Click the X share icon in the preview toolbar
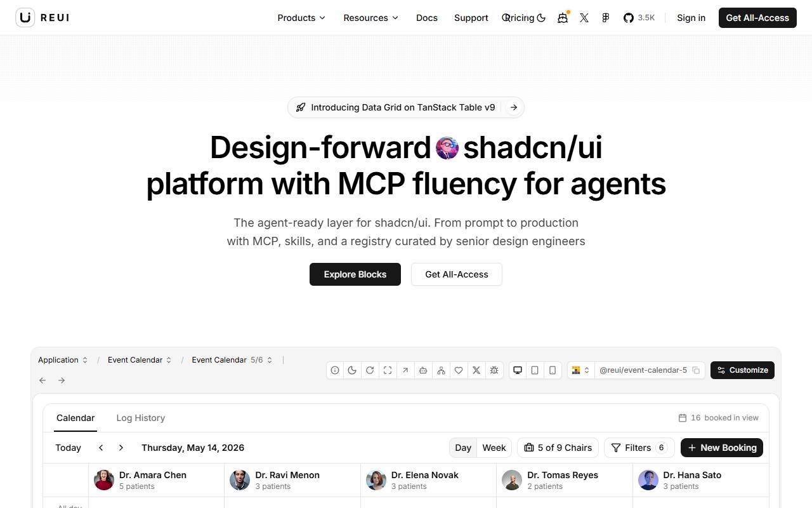This screenshot has height=508, width=812. (x=476, y=370)
